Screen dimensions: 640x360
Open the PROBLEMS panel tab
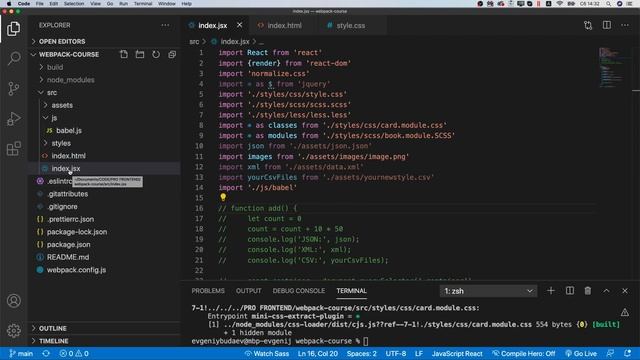click(208, 291)
